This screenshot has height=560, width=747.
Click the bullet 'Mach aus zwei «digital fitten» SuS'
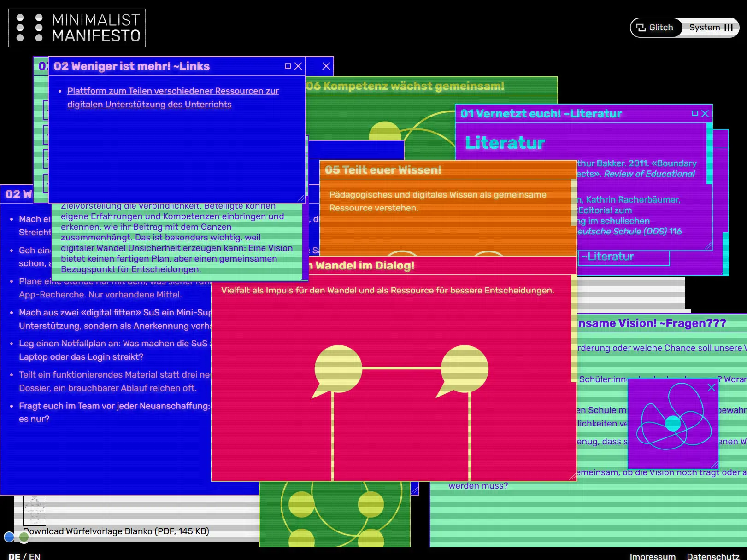pyautogui.click(x=115, y=319)
